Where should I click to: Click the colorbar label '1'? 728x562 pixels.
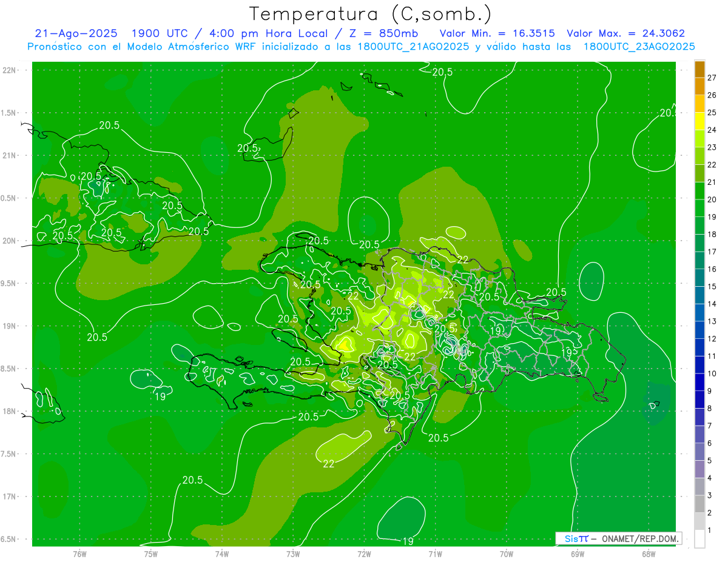click(709, 530)
